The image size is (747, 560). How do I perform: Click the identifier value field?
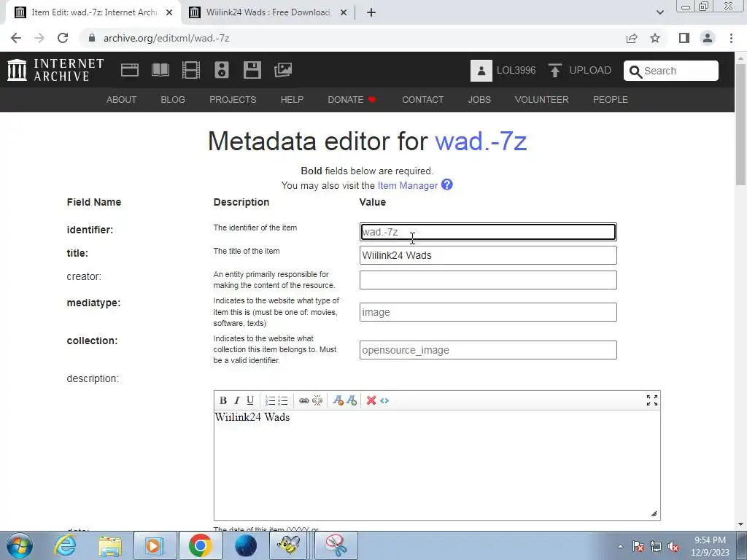[x=488, y=232]
